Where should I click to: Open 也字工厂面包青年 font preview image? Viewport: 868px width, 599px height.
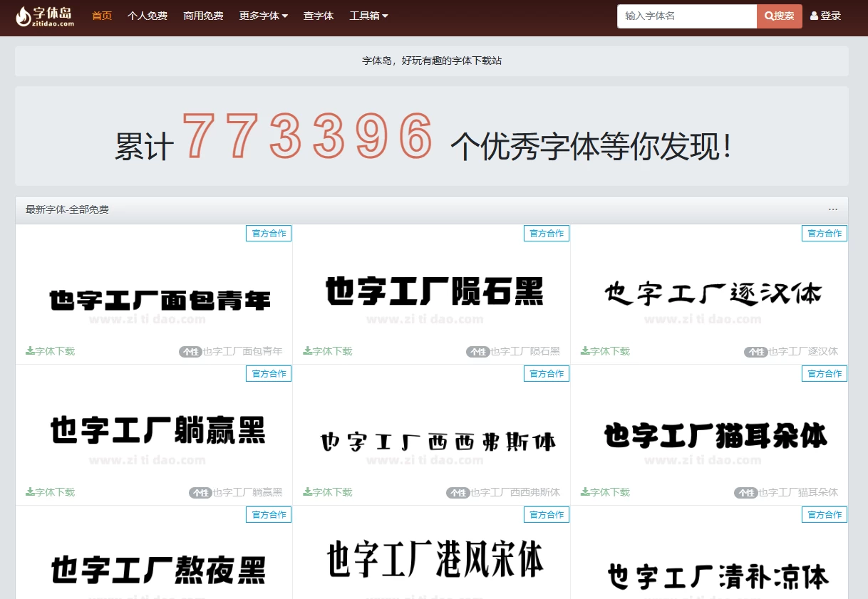coord(160,301)
